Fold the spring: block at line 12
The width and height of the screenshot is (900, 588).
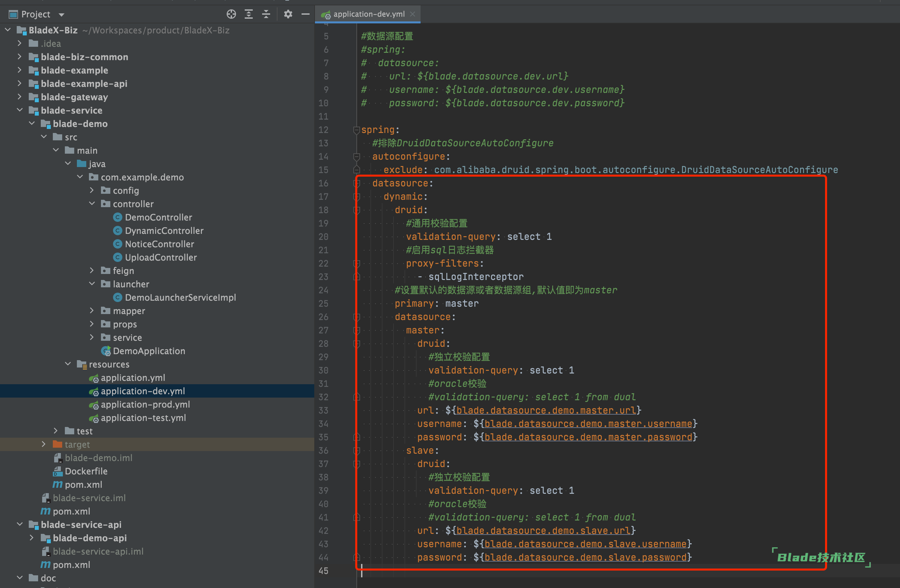(x=356, y=130)
